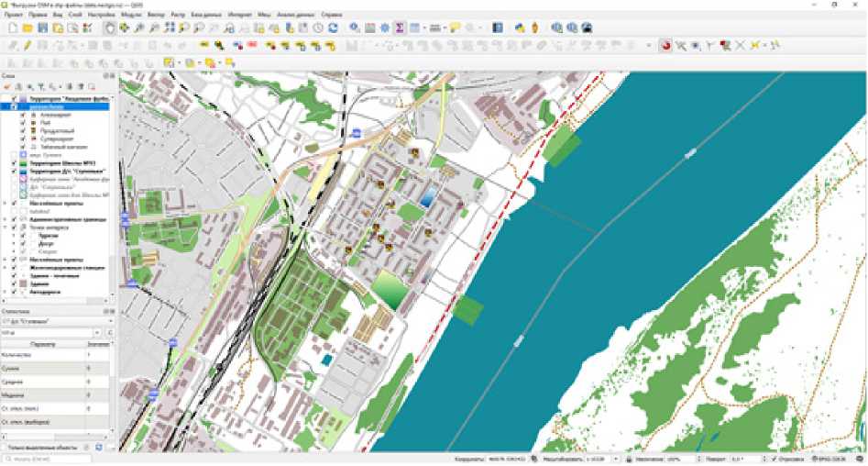Click the Refresh map icon
The width and height of the screenshot is (868, 466).
333,28
